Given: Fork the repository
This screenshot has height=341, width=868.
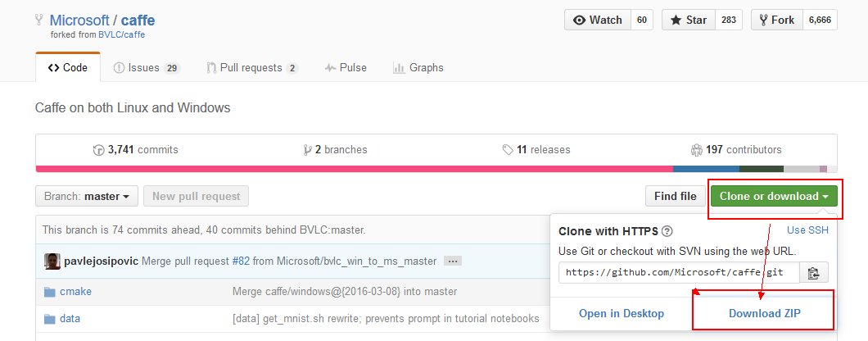Looking at the screenshot, I should [x=776, y=20].
